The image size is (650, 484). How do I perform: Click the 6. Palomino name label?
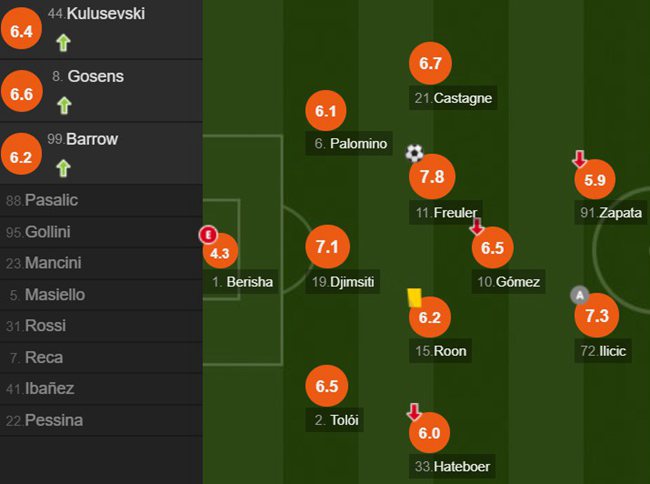(x=349, y=144)
